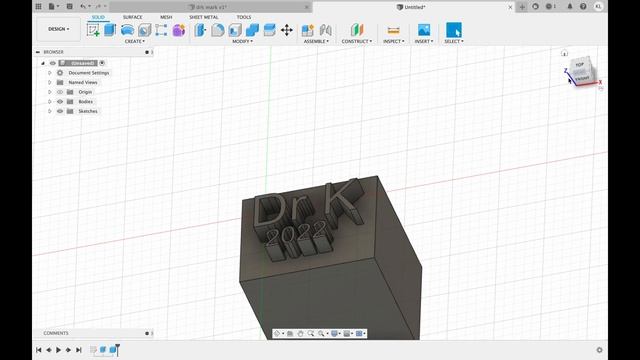Open the Data Panel grid icon

point(38,7)
